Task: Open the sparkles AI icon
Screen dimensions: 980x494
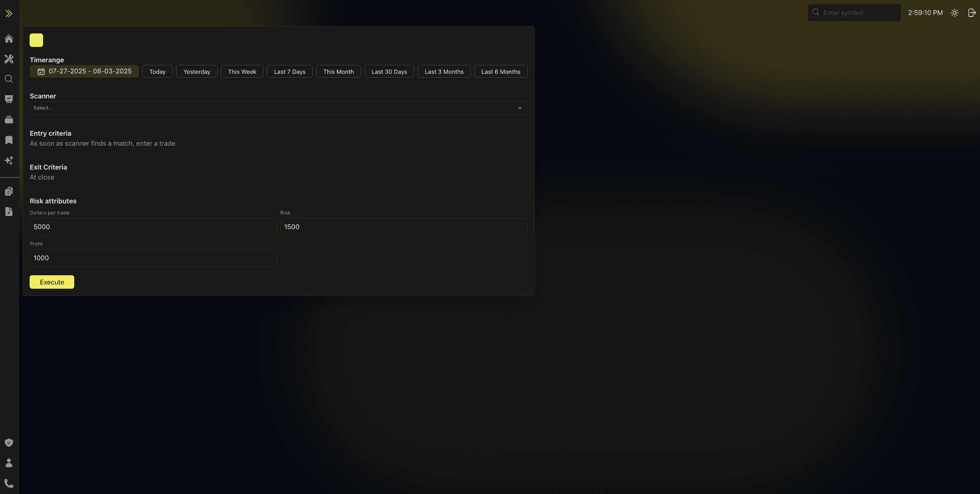Action: 9,160
